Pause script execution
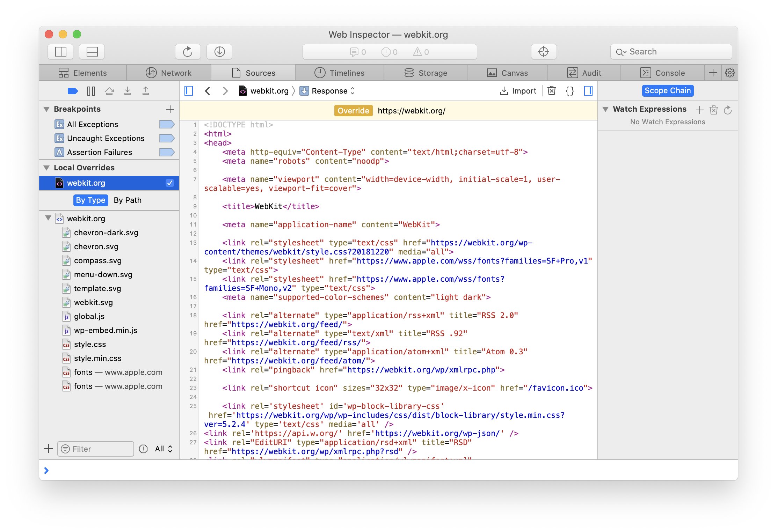This screenshot has height=532, width=777. 91,91
